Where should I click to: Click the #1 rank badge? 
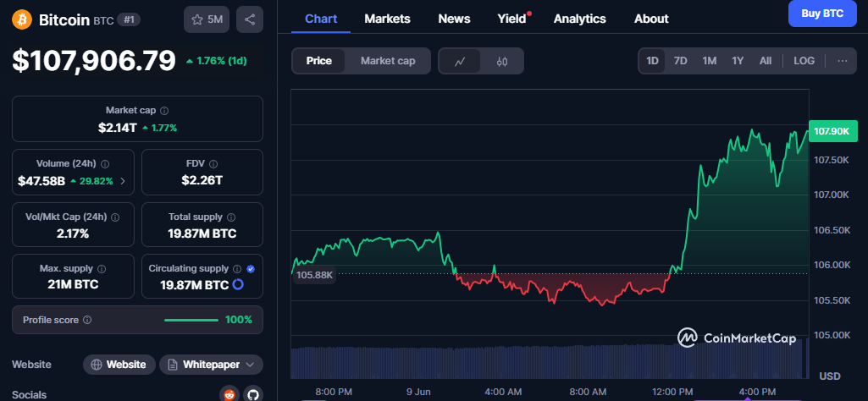pos(129,20)
